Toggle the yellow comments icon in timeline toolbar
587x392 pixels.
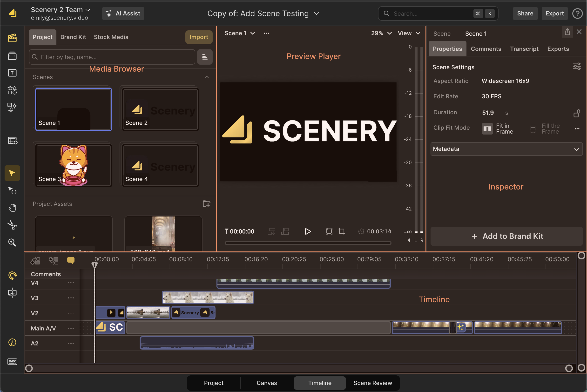pos(71,261)
